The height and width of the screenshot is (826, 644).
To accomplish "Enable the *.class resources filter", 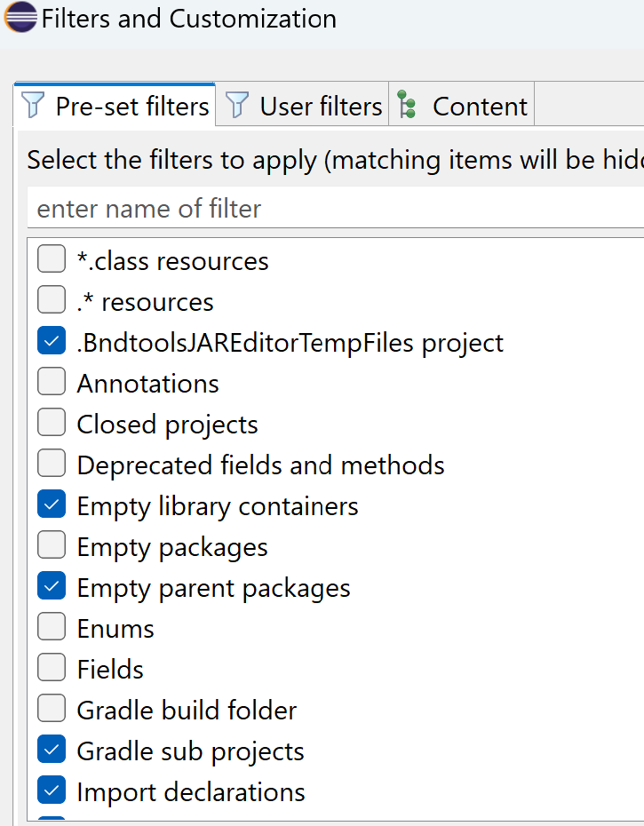I will [52, 260].
